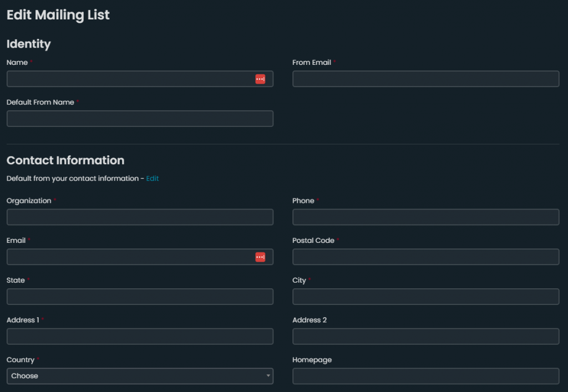Select the Postal Code input box
The width and height of the screenshot is (568, 392).
(x=425, y=257)
